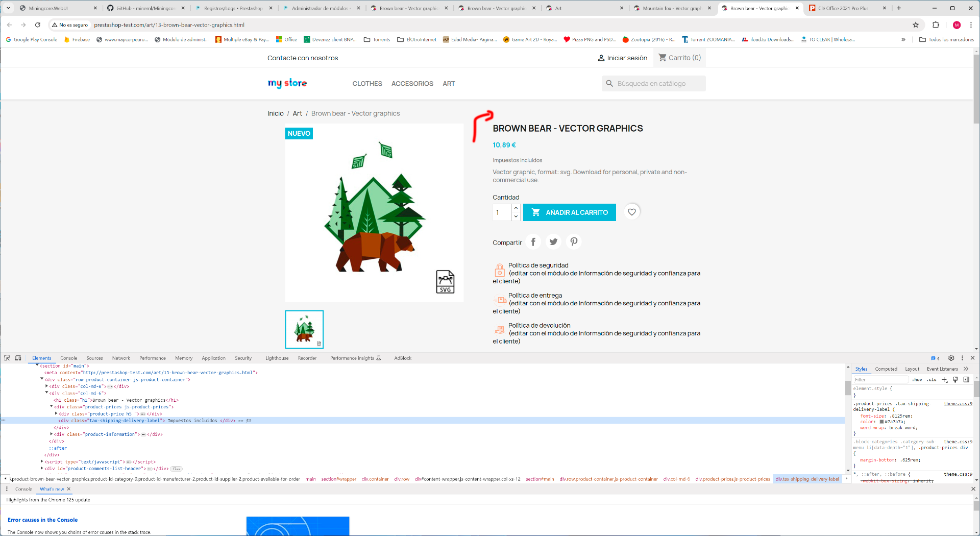Share the product on Facebook
Viewport: 980px width, 536px height.
click(533, 241)
